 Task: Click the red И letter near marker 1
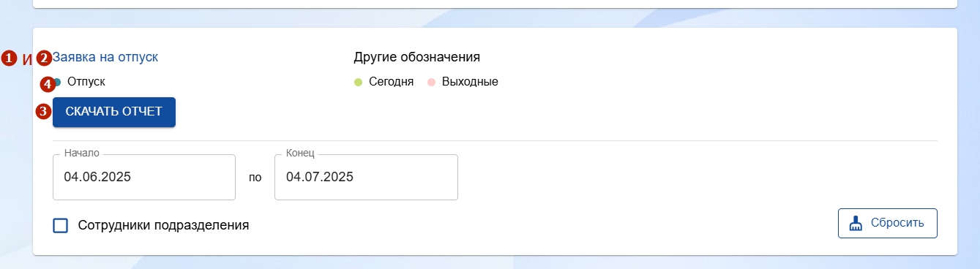tap(28, 60)
